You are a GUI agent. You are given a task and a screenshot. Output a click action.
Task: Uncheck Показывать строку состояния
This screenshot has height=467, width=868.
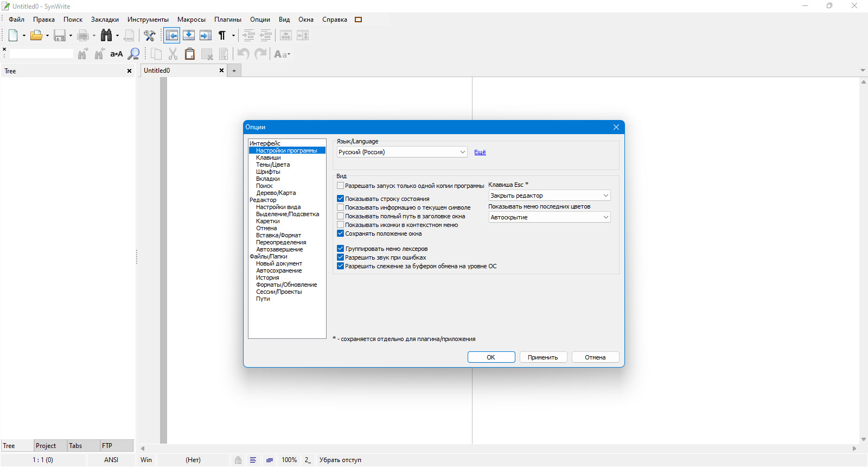(x=341, y=199)
